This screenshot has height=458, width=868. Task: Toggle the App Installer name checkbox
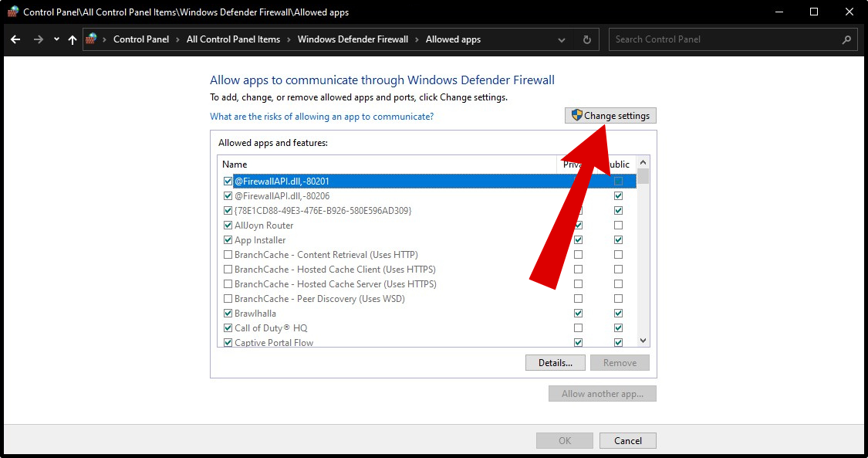[x=228, y=239]
